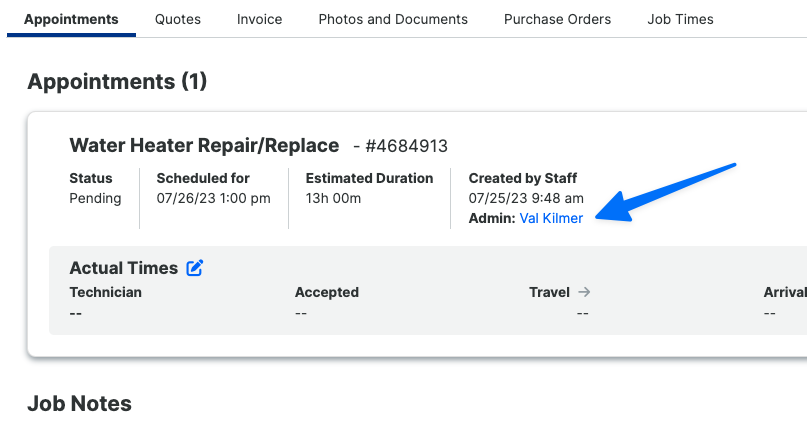Switch to the Quotes tab
This screenshot has height=428, width=807.
[x=178, y=19]
